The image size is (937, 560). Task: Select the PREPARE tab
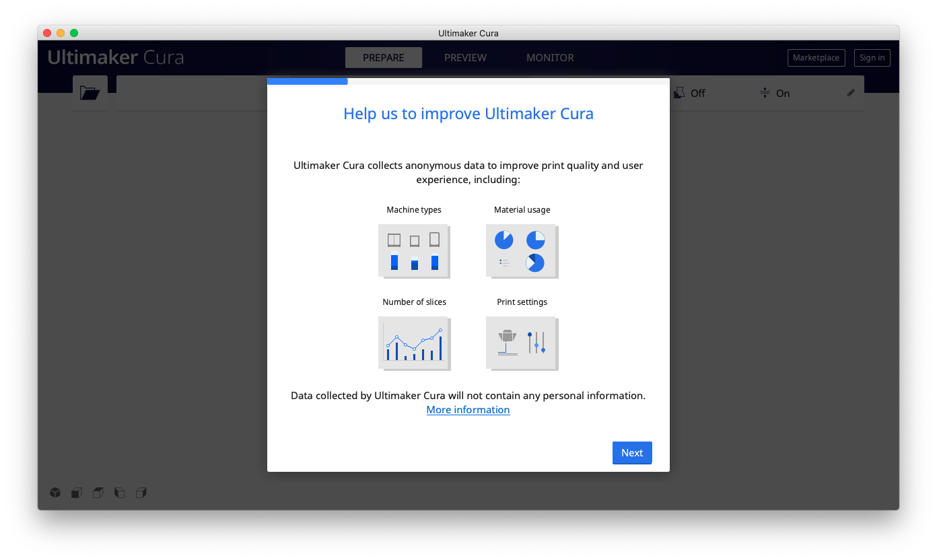coord(383,58)
